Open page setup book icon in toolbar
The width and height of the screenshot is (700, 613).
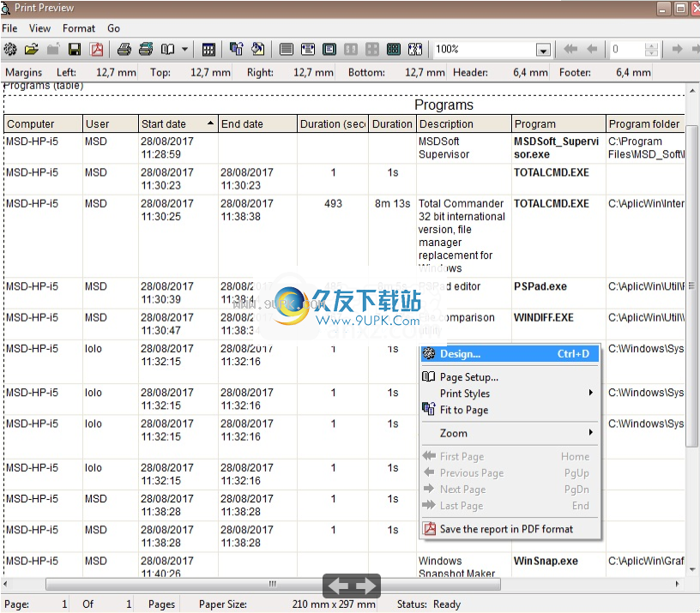[168, 49]
